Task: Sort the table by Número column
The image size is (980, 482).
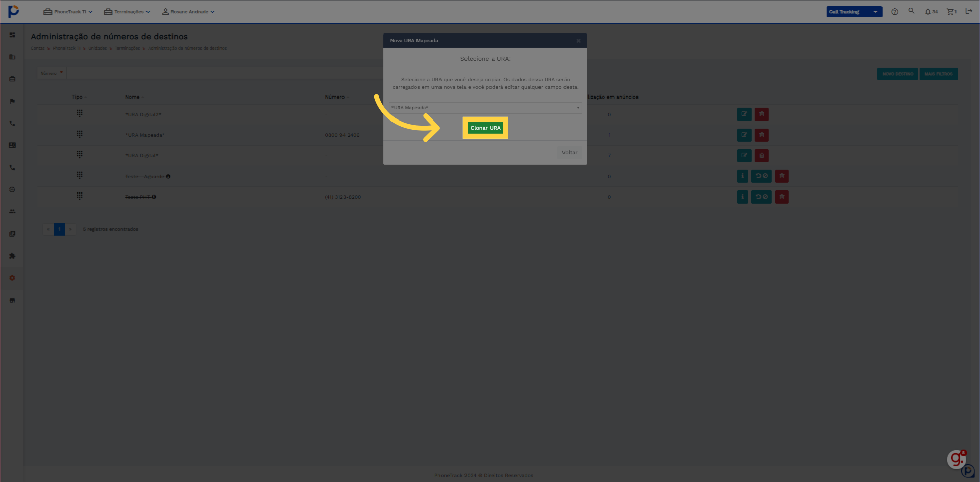Action: coord(337,97)
